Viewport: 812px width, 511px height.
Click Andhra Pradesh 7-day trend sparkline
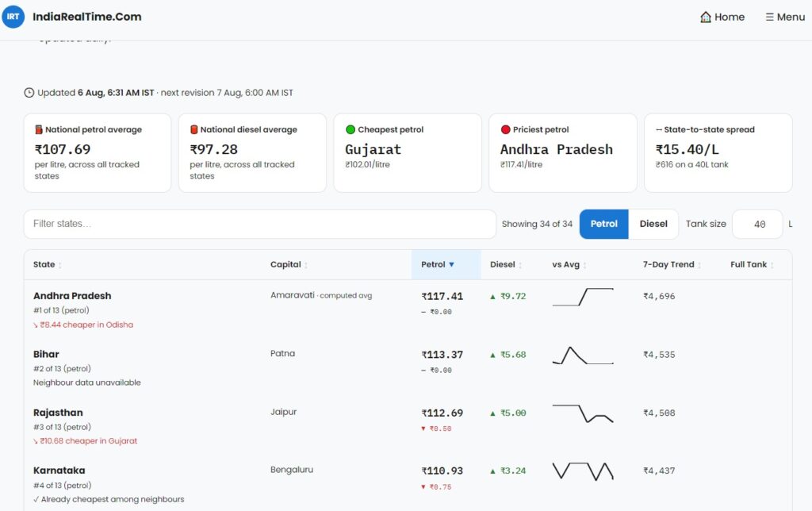click(x=583, y=297)
